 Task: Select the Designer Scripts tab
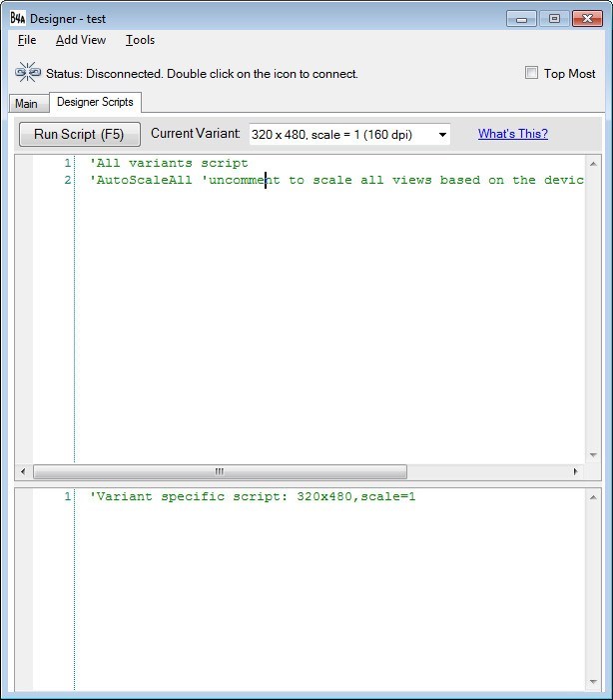click(95, 102)
